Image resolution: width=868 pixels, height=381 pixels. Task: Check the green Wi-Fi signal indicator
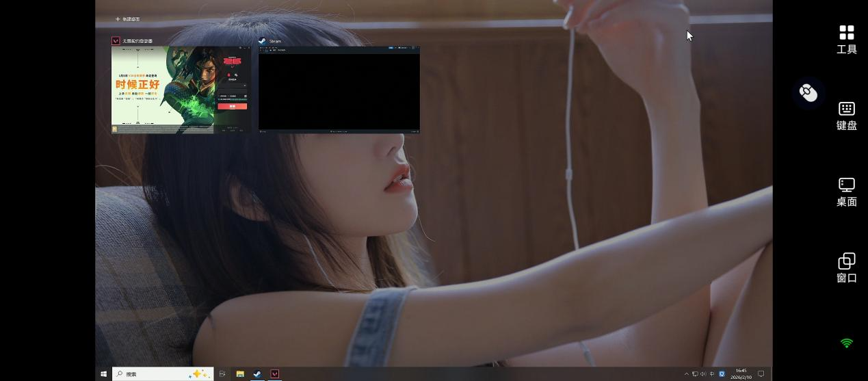(846, 343)
